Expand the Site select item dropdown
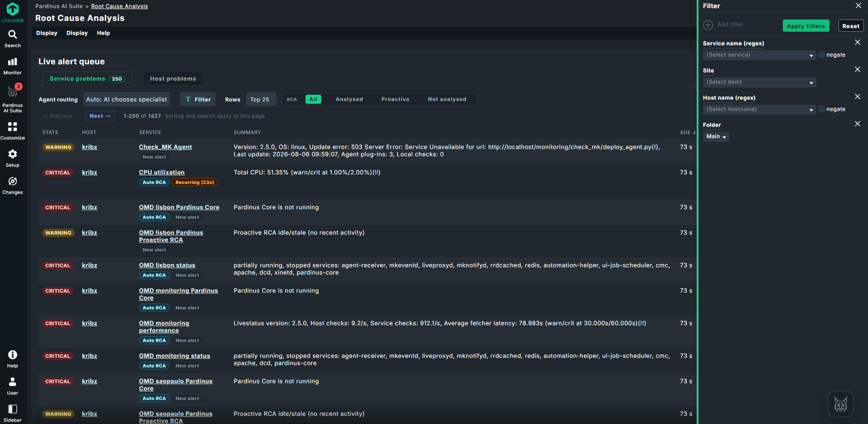 (x=760, y=82)
